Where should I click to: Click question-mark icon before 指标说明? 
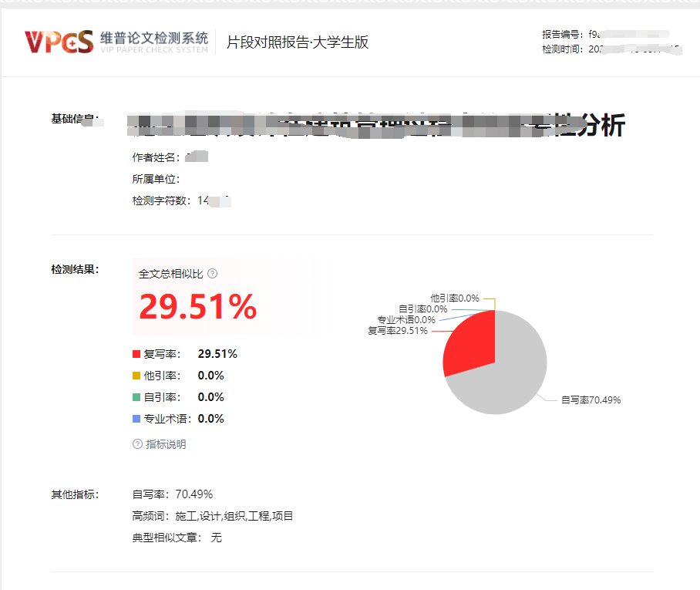pos(137,444)
